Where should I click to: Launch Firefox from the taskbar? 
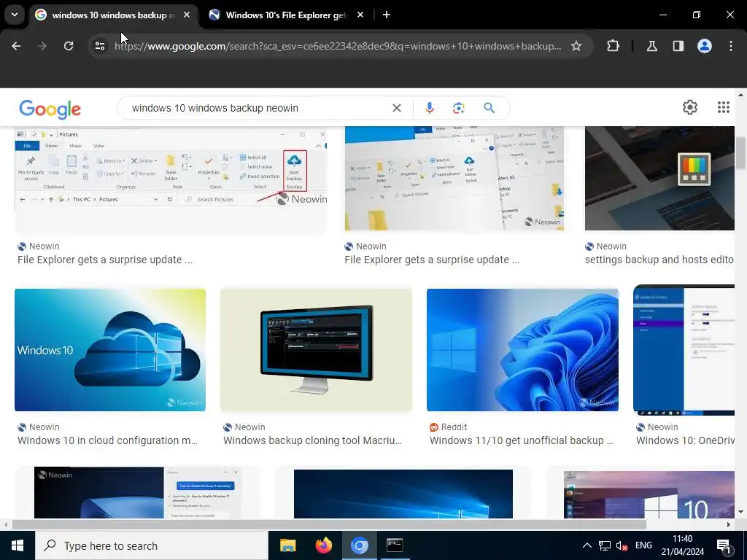tap(323, 545)
